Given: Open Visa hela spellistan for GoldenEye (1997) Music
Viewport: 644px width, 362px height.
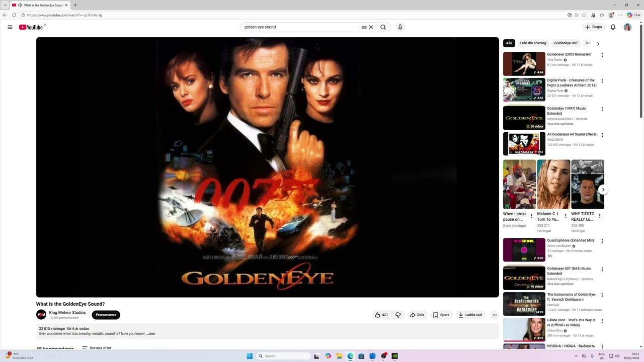Looking at the screenshot, I should coord(560,124).
